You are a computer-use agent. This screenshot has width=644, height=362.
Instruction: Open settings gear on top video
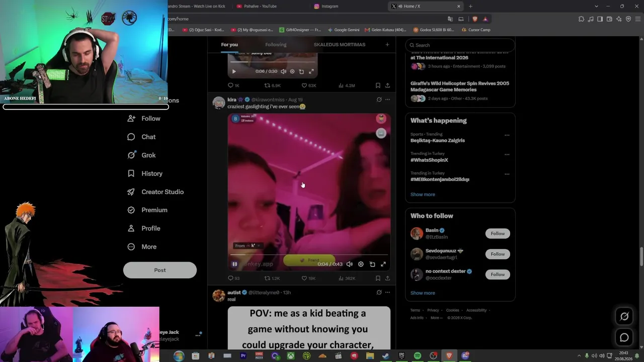pos(292,71)
